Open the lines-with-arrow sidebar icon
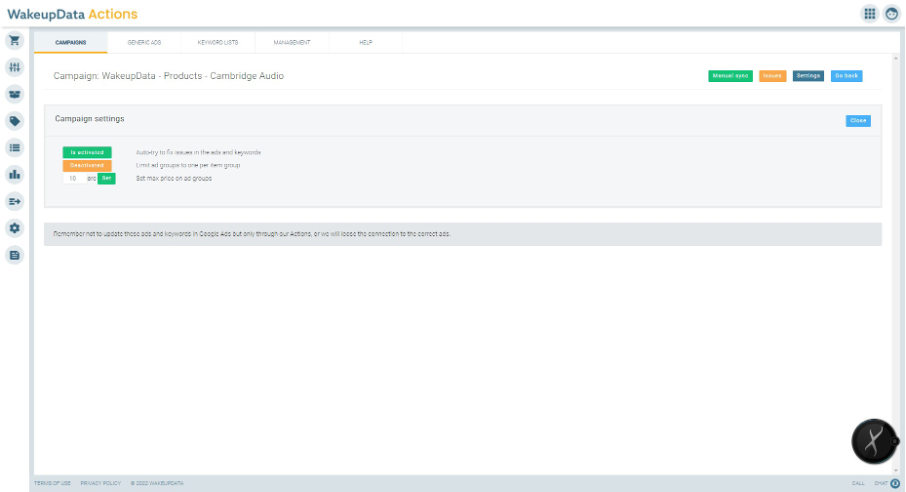Viewport: 906px width, 492px height. coord(14,201)
